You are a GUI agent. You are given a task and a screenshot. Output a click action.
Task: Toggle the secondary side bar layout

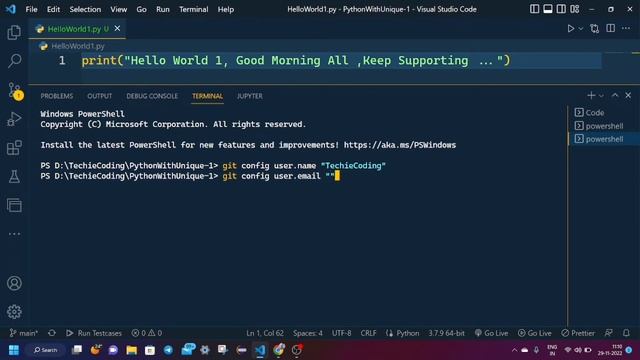[561, 9]
